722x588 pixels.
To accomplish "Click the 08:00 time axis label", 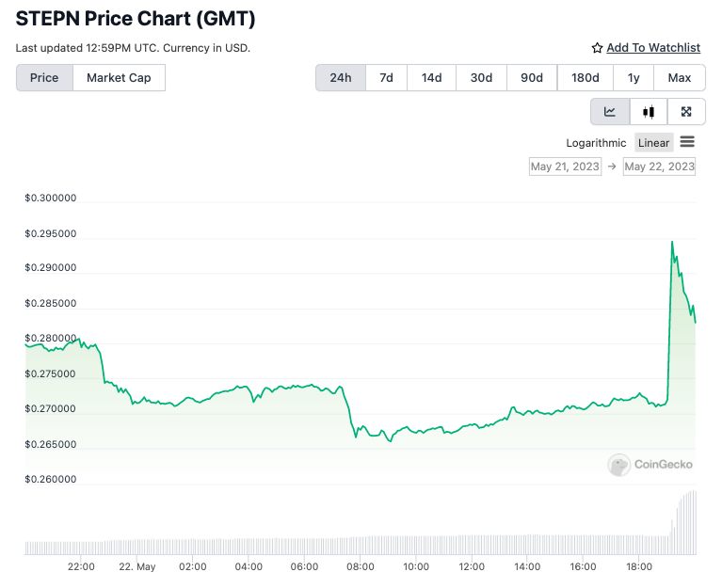I will pyautogui.click(x=361, y=566).
